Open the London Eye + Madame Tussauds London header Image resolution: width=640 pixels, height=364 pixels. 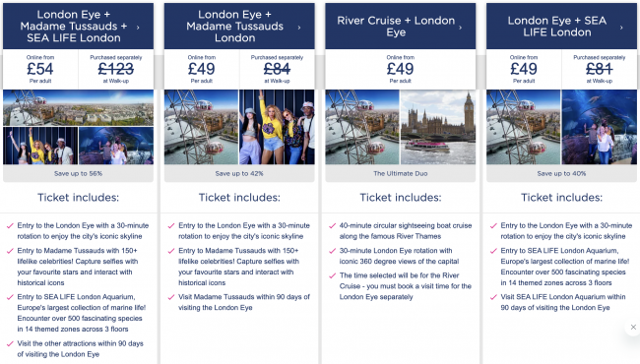(x=239, y=27)
